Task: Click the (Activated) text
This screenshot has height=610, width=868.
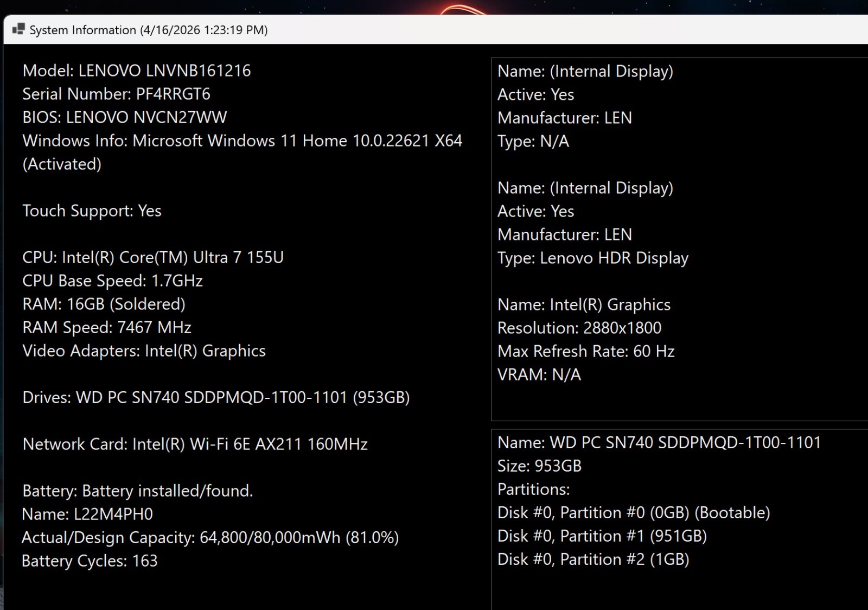Action: pos(62,164)
